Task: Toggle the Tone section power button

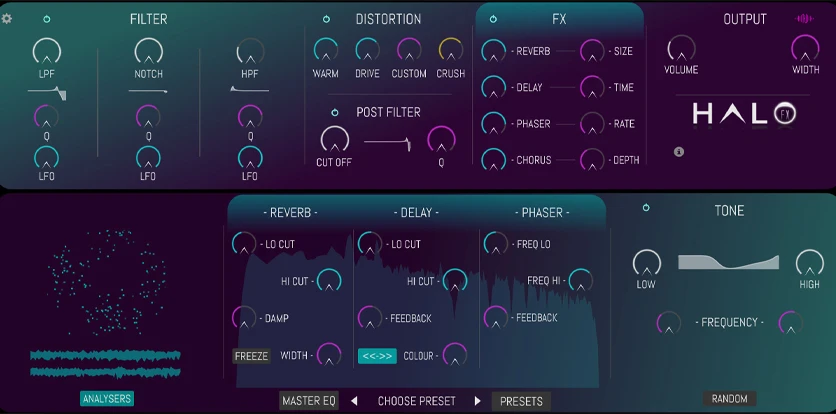Action: pyautogui.click(x=646, y=208)
